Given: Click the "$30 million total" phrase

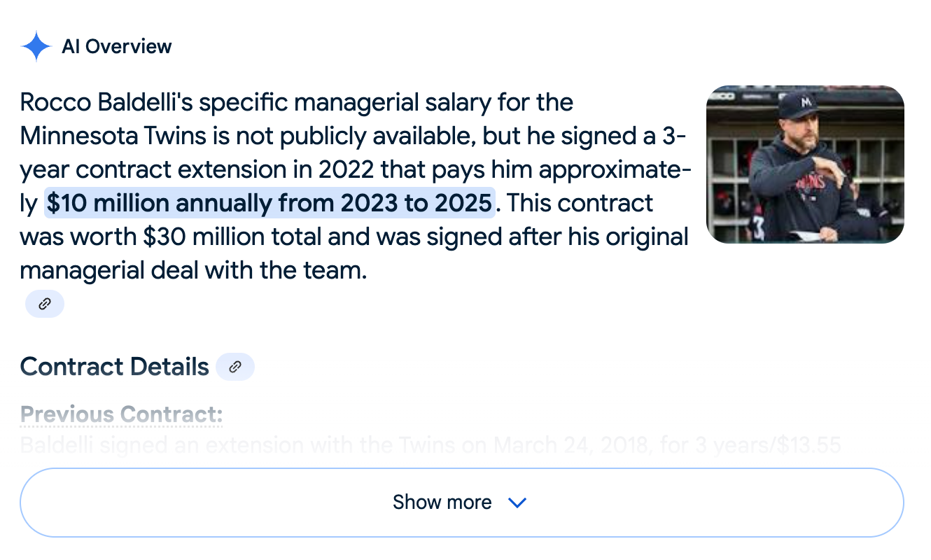Looking at the screenshot, I should 232,237.
